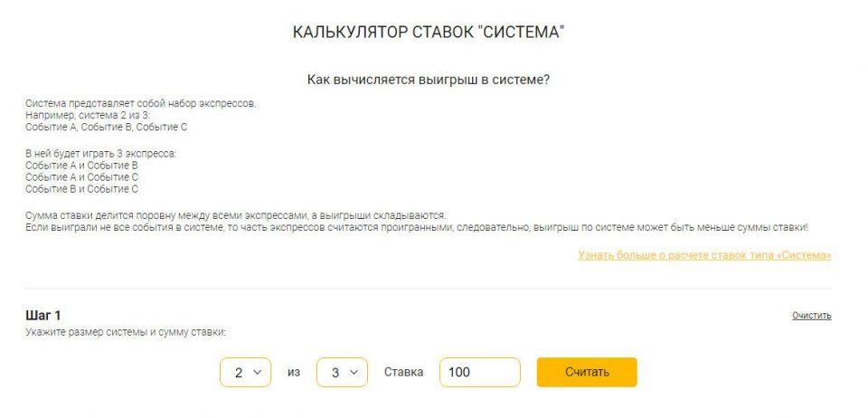Click the В ней будет играть 3 экспресса line
This screenshot has width=868, height=418.
pyautogui.click(x=100, y=154)
